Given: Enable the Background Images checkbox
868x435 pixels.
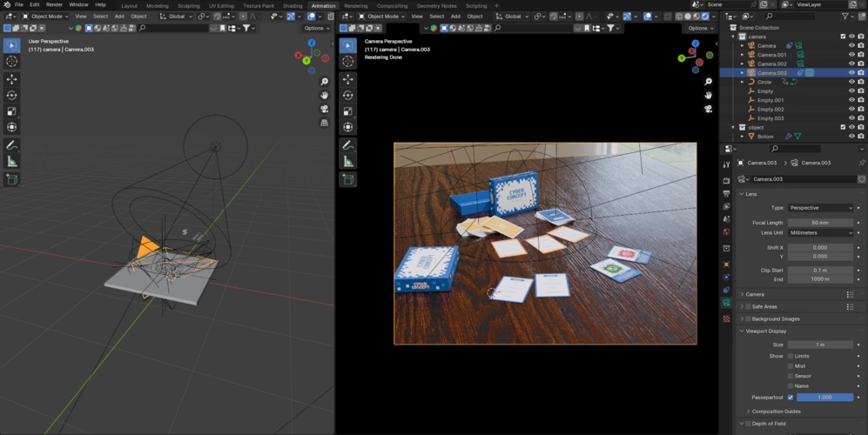Looking at the screenshot, I should coord(749,318).
